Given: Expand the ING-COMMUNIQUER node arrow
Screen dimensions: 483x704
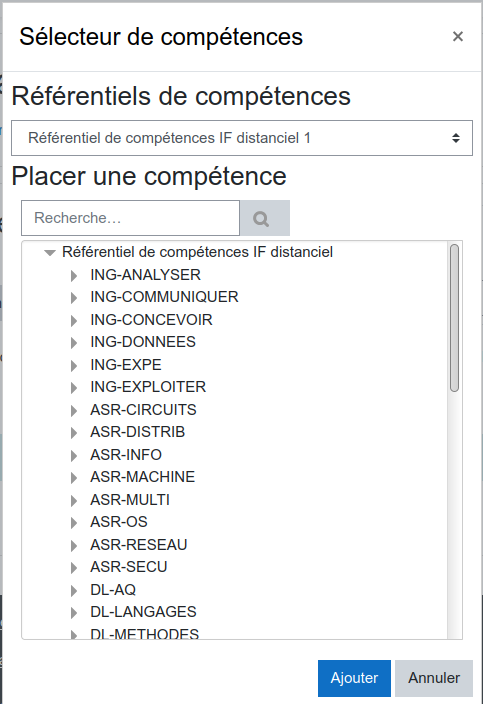Looking at the screenshot, I should [74, 298].
